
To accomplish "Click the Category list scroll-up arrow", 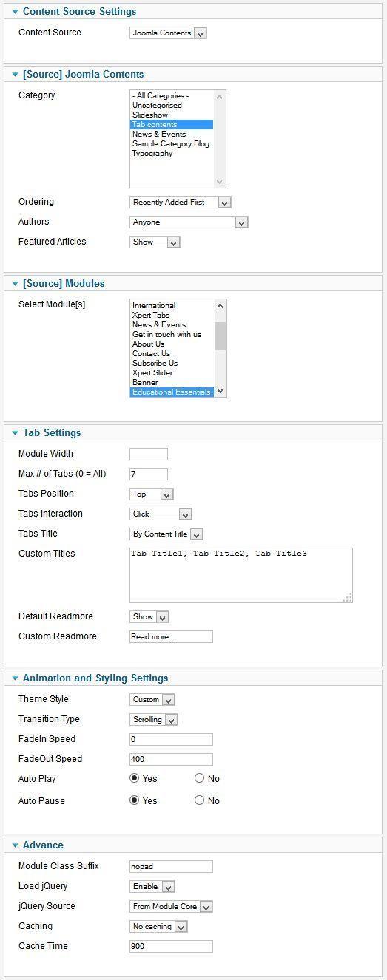I will (219, 97).
